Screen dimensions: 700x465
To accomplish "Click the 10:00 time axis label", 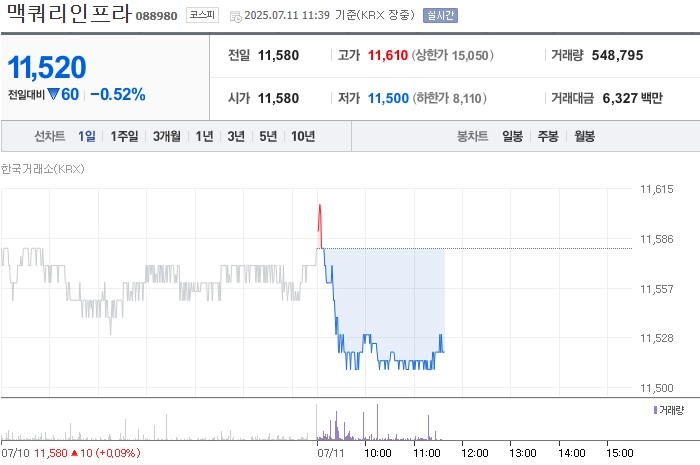I will [x=378, y=453].
